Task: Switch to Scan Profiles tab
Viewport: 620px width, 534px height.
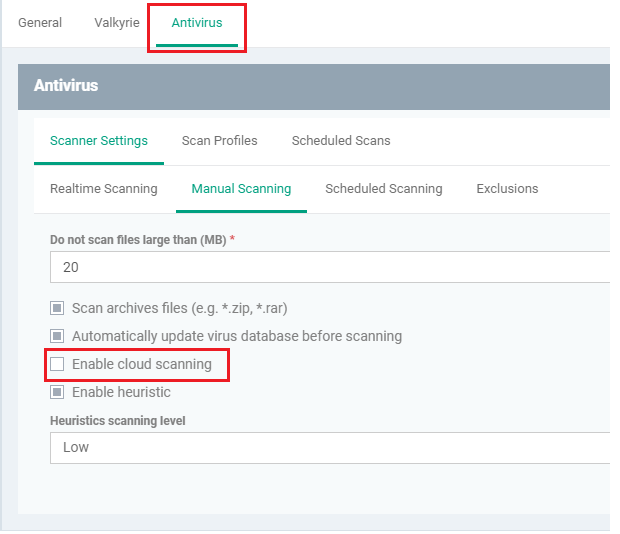Action: [219, 141]
